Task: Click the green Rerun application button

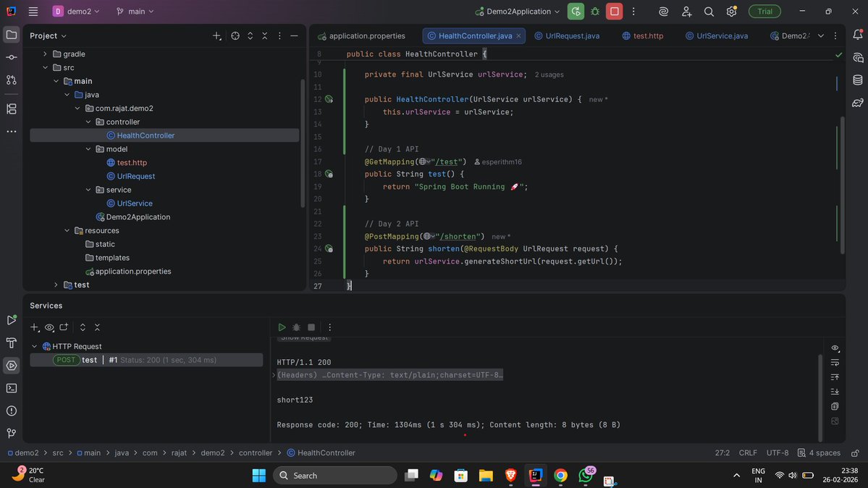Action: pyautogui.click(x=576, y=11)
